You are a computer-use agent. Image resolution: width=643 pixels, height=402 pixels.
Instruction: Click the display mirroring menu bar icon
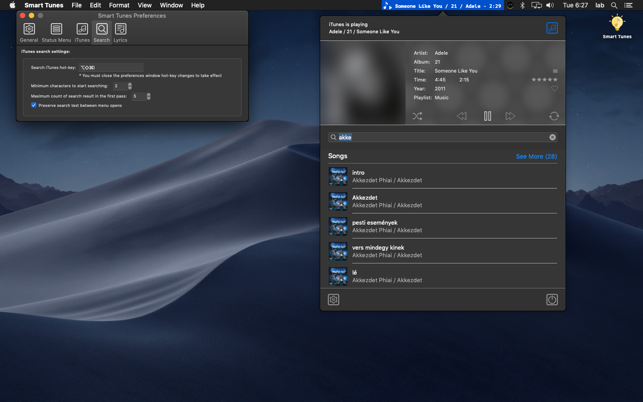(x=536, y=5)
